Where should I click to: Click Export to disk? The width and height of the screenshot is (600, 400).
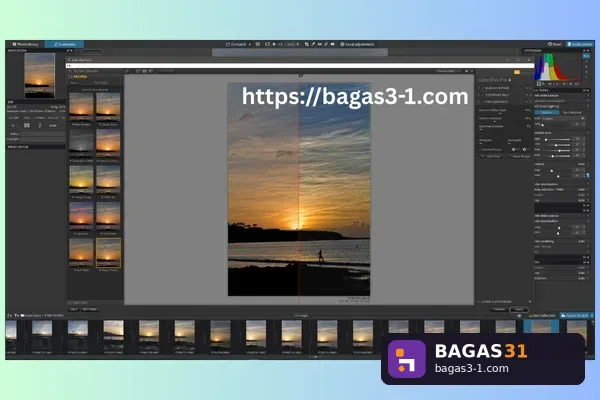point(574,316)
